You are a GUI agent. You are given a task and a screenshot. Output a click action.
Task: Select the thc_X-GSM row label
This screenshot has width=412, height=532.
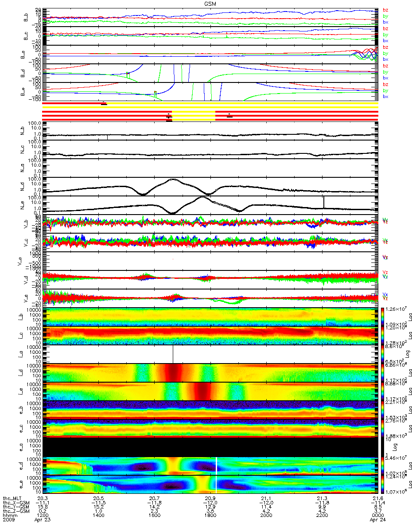pyautogui.click(x=16, y=503)
